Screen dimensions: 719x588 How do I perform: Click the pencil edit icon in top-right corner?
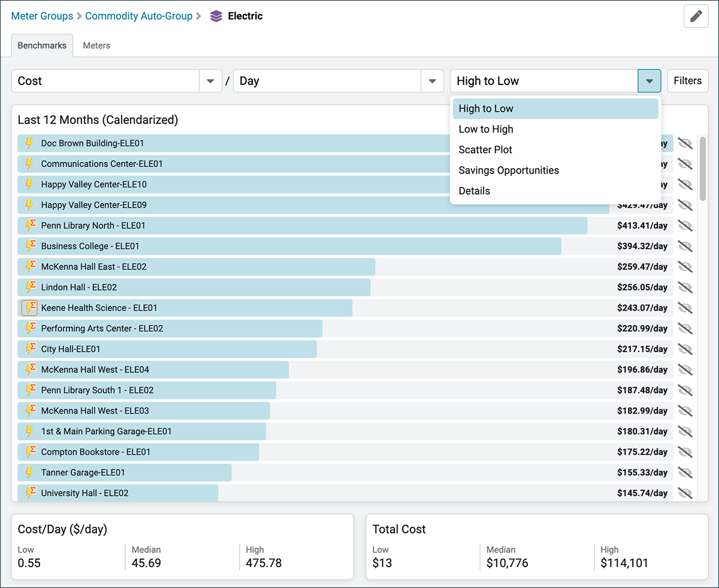[696, 16]
